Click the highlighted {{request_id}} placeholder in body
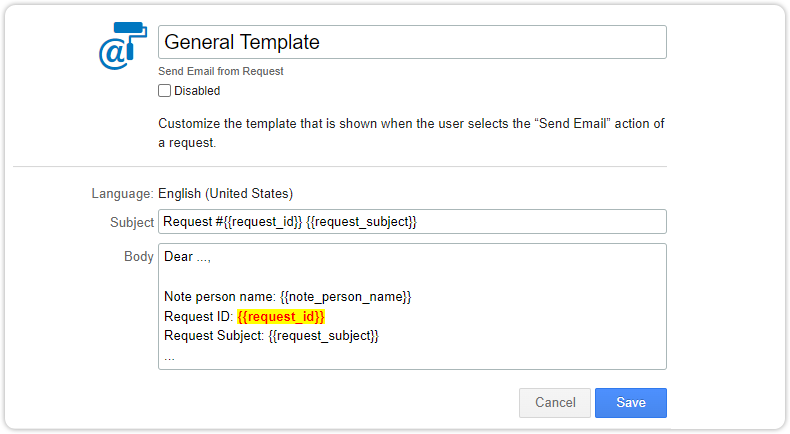The width and height of the screenshot is (790, 434). click(281, 317)
